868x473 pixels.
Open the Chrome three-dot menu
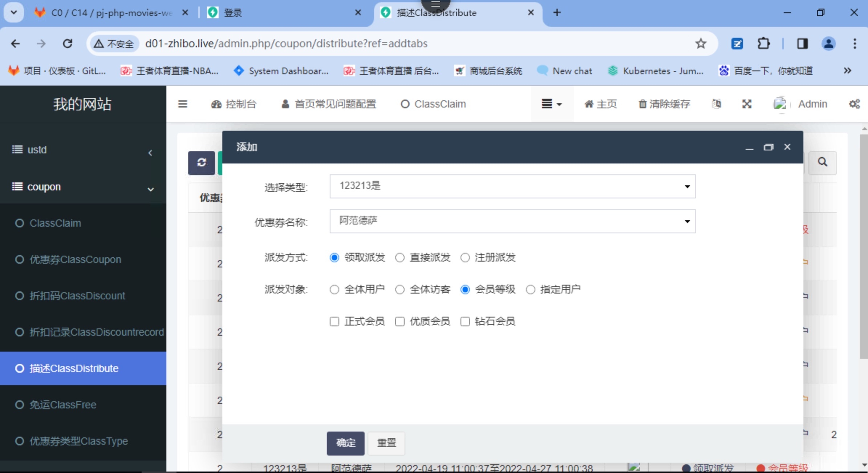855,44
